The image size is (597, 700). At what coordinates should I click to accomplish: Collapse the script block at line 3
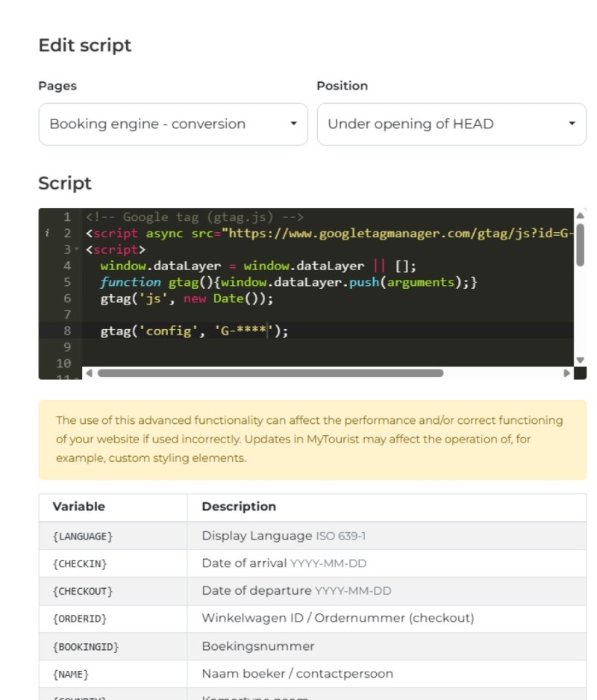pos(78,250)
